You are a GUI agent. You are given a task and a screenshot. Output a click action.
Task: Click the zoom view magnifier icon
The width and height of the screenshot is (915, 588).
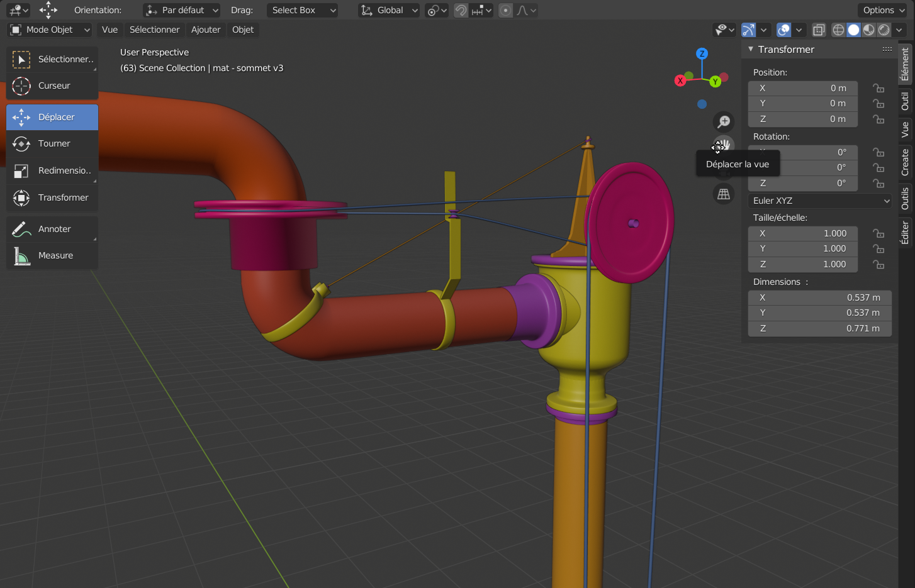pos(724,122)
